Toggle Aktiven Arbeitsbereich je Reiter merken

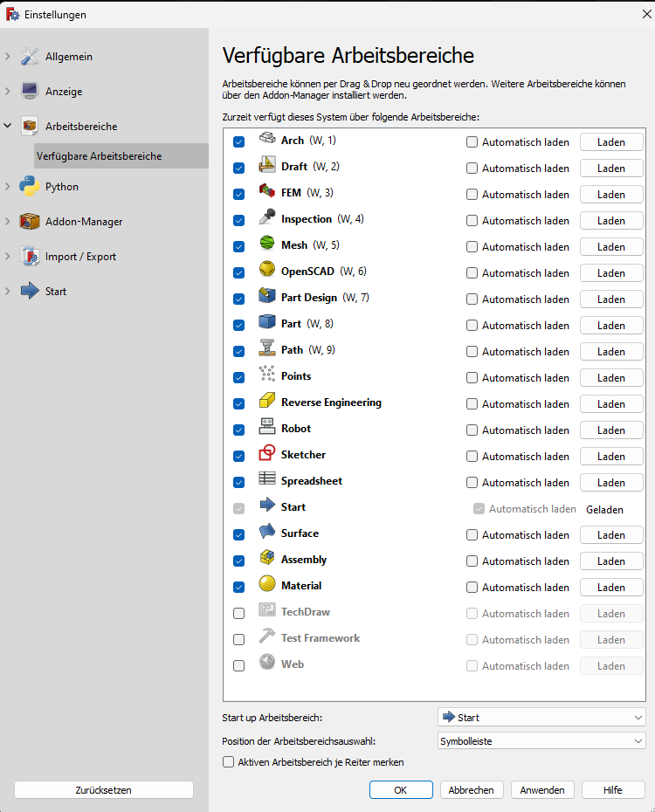[x=230, y=762]
